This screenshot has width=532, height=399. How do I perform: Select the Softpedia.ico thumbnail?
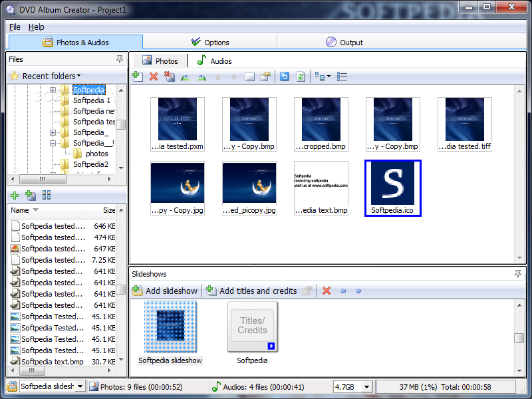coord(392,188)
